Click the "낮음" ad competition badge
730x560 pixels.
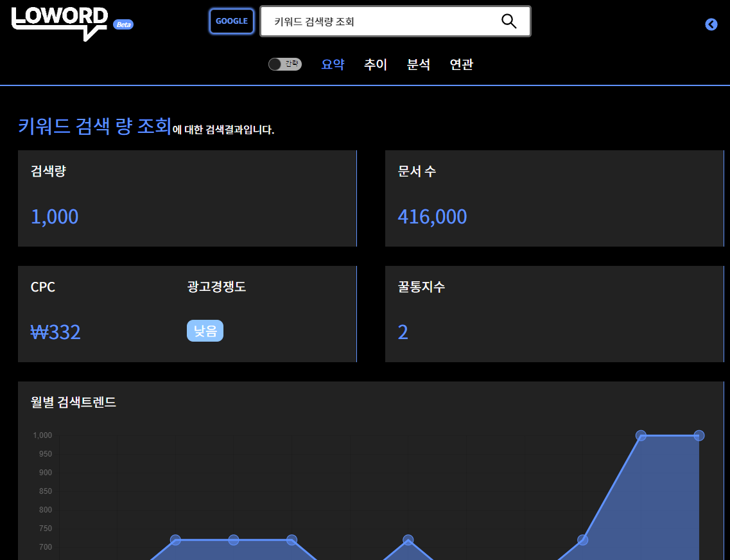tap(205, 330)
